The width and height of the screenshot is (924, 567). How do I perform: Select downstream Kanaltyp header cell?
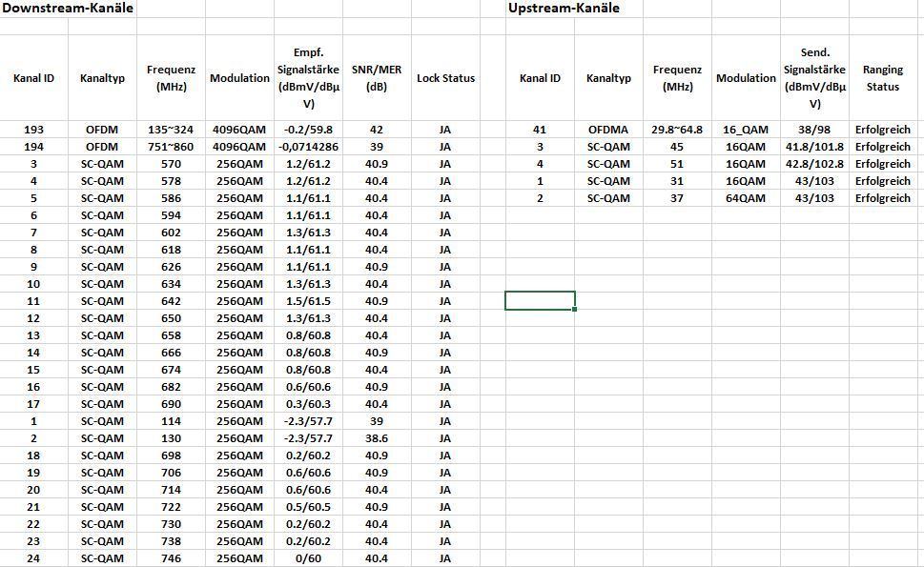[103, 78]
